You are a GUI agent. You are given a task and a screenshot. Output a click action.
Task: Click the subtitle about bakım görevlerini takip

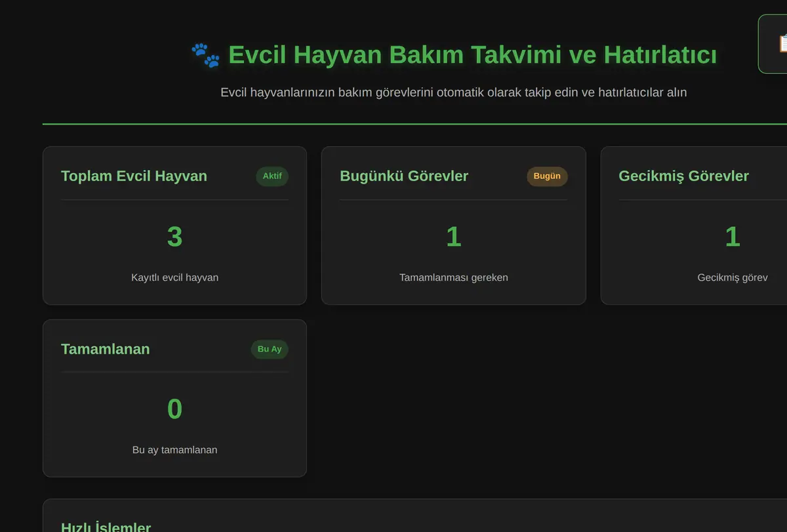click(x=454, y=92)
